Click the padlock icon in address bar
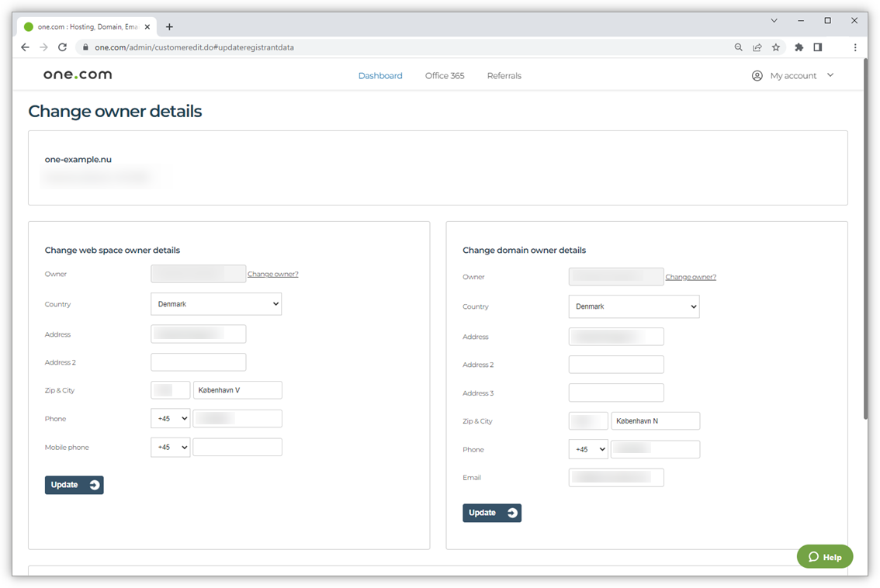This screenshot has height=588, width=880. click(x=85, y=47)
